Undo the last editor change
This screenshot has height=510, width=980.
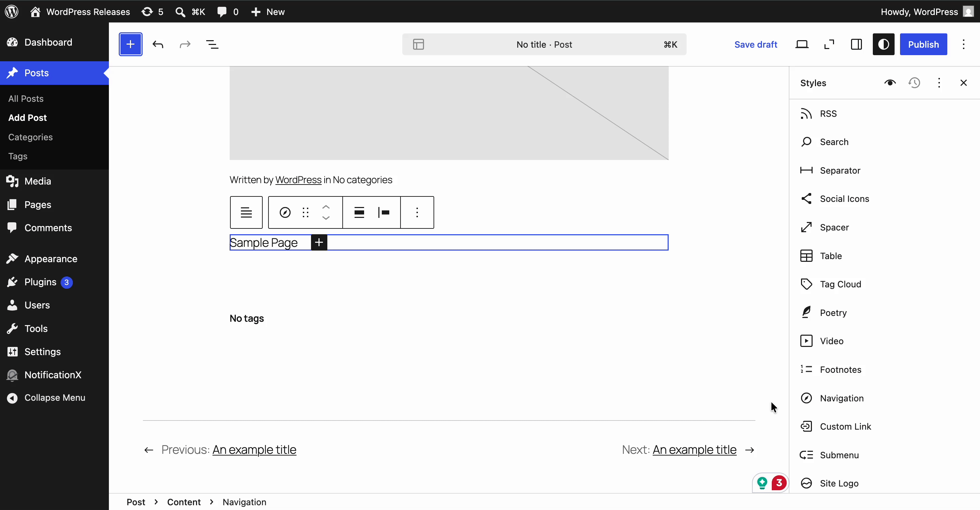click(x=158, y=45)
